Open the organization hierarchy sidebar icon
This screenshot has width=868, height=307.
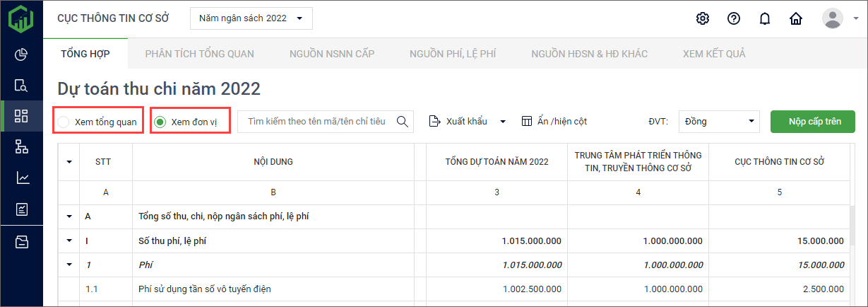tap(21, 146)
